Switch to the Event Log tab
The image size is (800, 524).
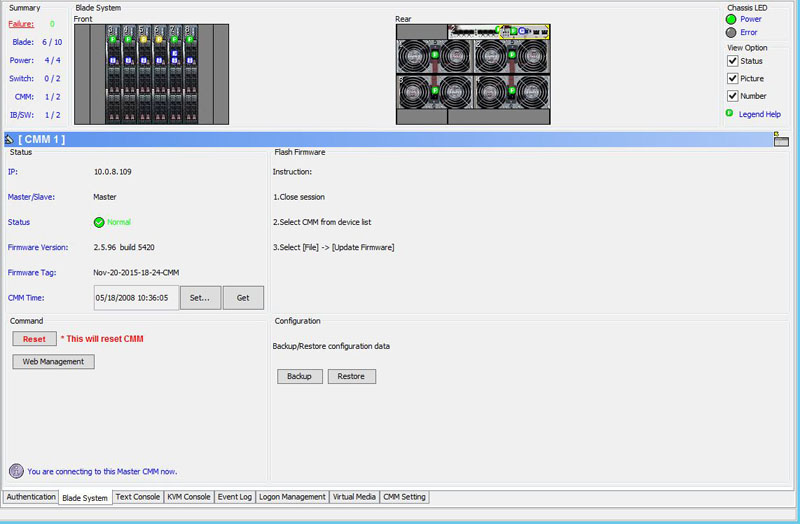click(235, 497)
